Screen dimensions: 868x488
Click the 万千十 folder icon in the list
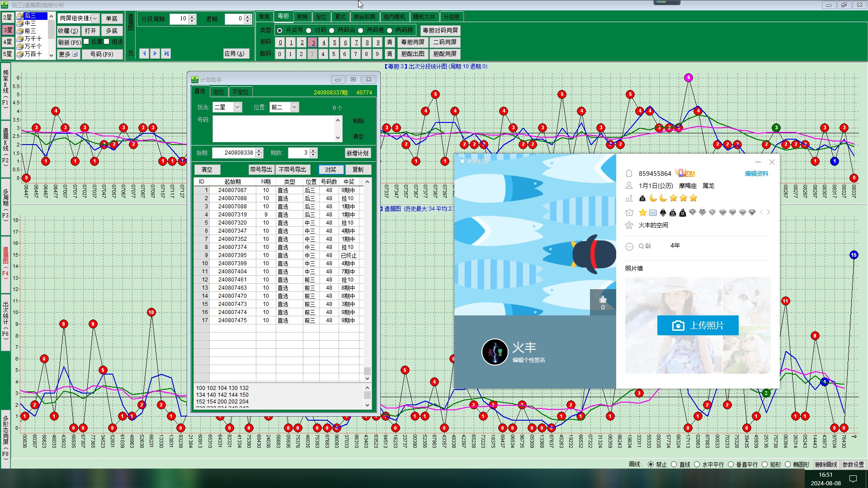coord(20,39)
